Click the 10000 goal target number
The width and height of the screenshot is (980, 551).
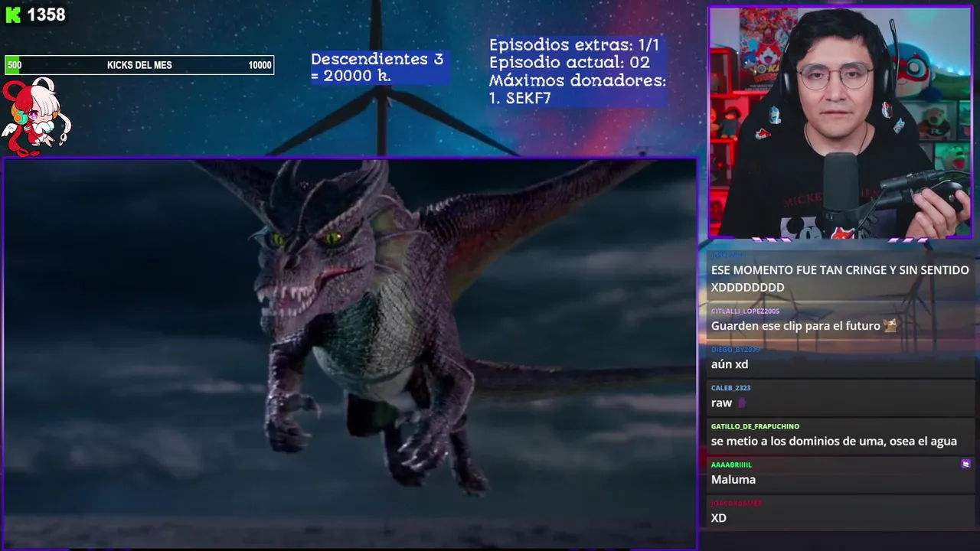(x=260, y=65)
